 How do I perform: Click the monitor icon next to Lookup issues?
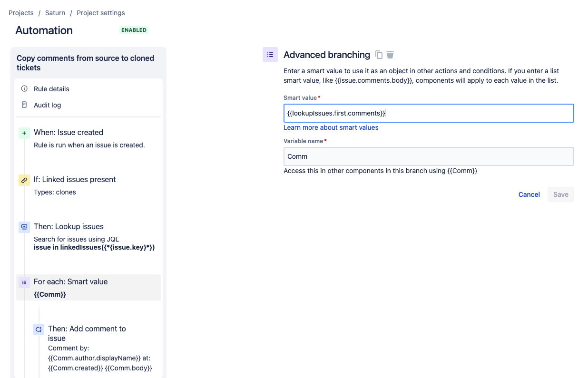pyautogui.click(x=24, y=227)
